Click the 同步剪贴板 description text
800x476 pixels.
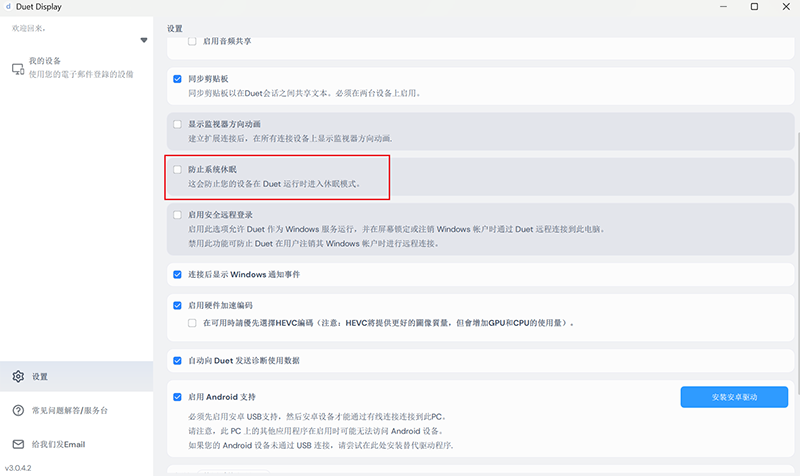click(x=305, y=93)
